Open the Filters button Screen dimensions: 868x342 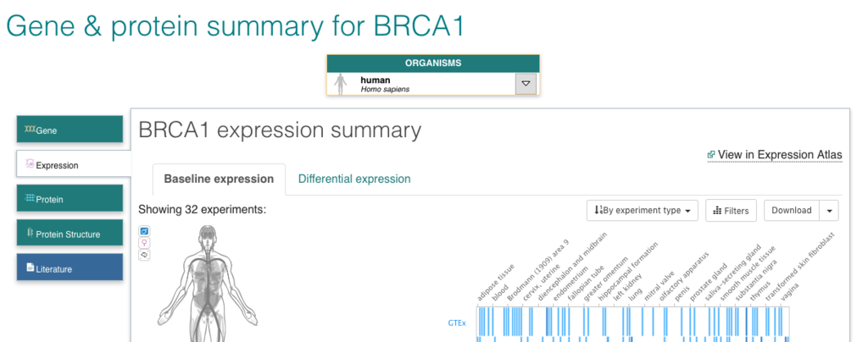(x=731, y=211)
